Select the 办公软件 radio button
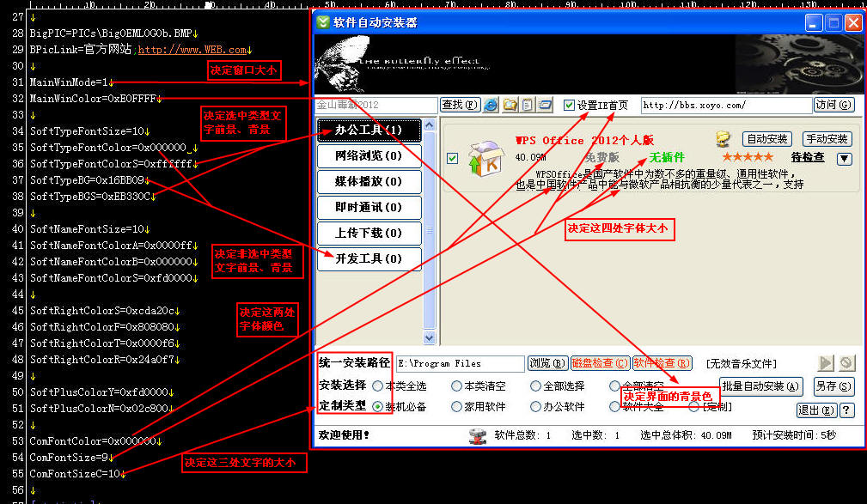 (x=535, y=407)
